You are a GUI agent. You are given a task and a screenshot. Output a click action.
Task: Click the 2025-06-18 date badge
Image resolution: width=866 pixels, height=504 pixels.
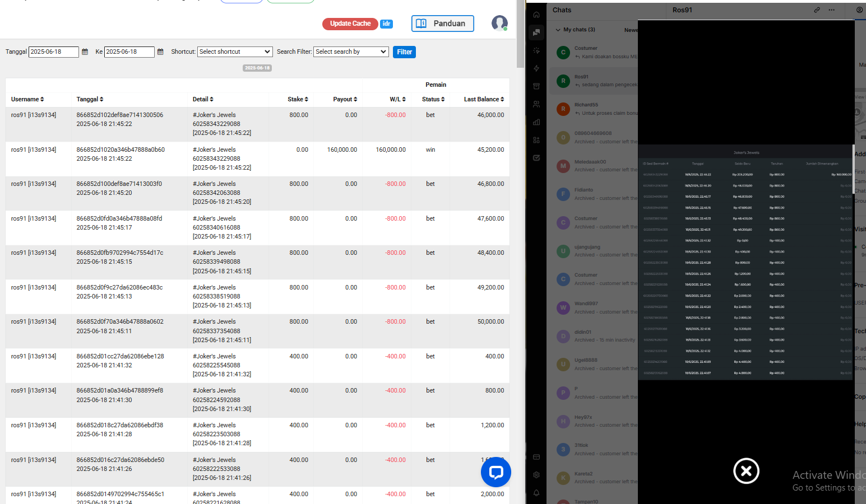point(257,68)
